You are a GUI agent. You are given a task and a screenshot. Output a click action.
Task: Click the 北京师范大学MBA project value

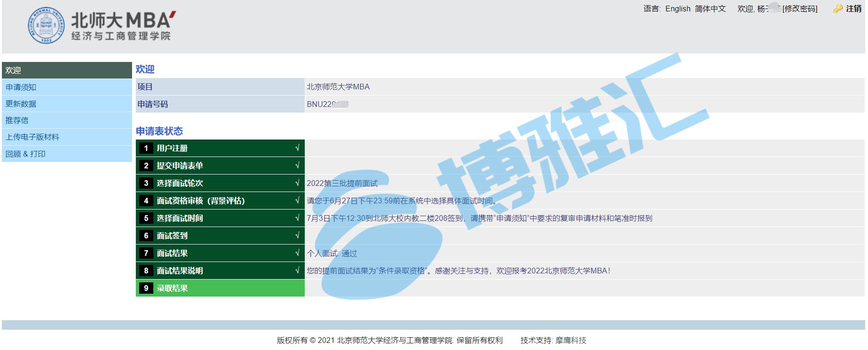pos(338,87)
